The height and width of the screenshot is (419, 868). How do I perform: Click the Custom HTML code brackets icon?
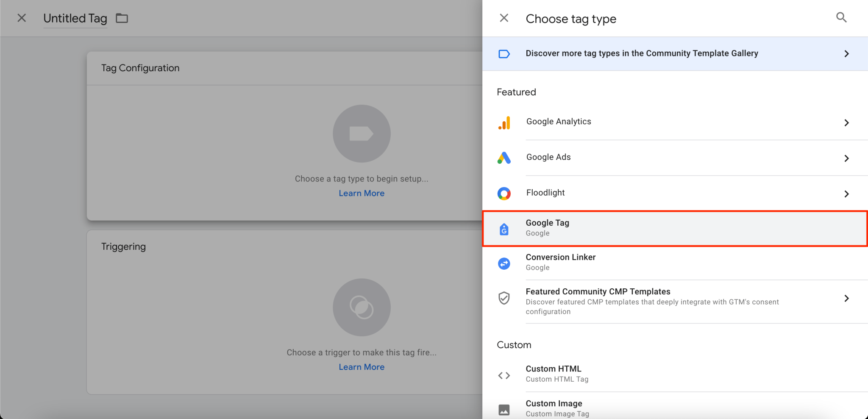click(x=504, y=375)
